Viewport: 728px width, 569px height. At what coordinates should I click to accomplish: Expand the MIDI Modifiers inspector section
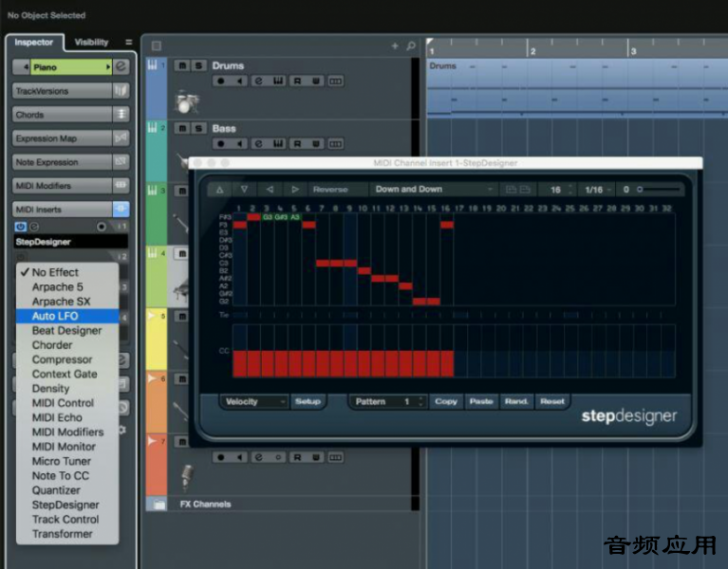pyautogui.click(x=63, y=186)
